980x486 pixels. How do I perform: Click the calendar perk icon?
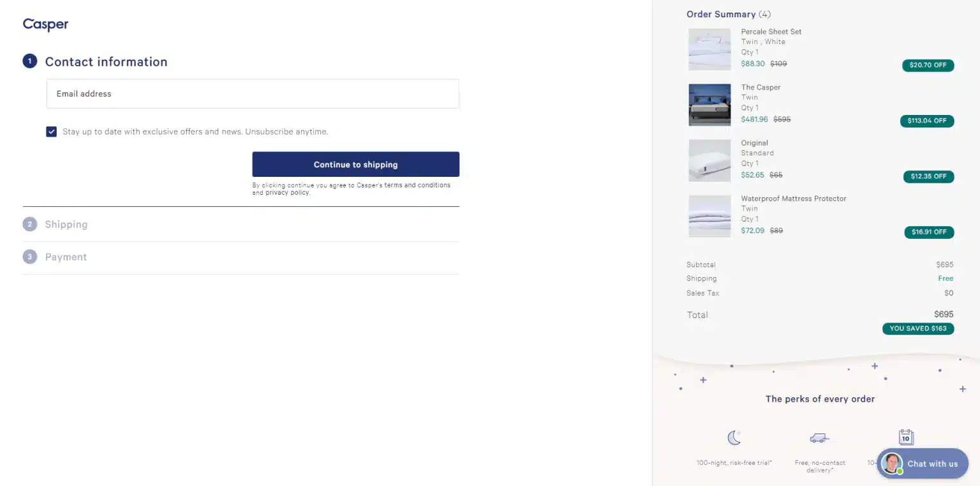[x=905, y=437]
